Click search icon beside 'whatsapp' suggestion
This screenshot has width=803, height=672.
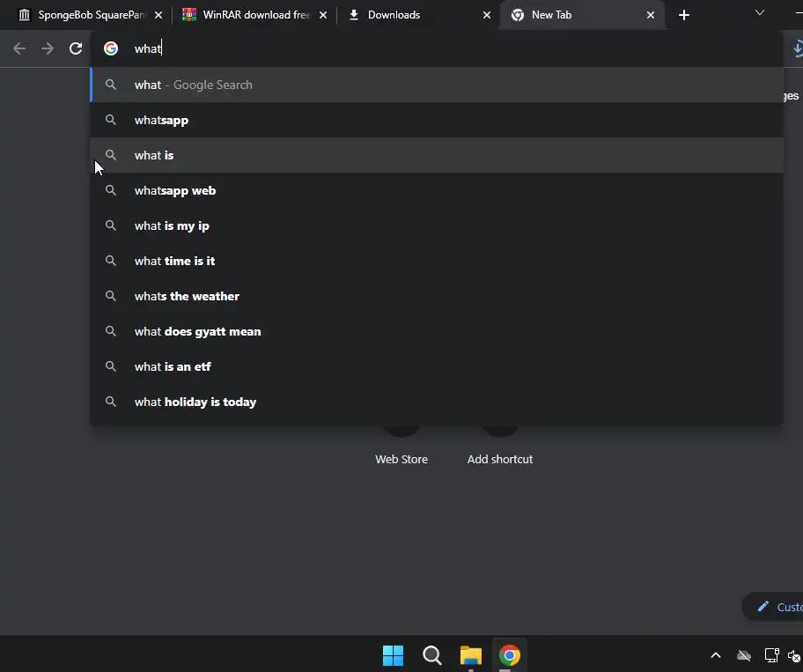pos(111,120)
